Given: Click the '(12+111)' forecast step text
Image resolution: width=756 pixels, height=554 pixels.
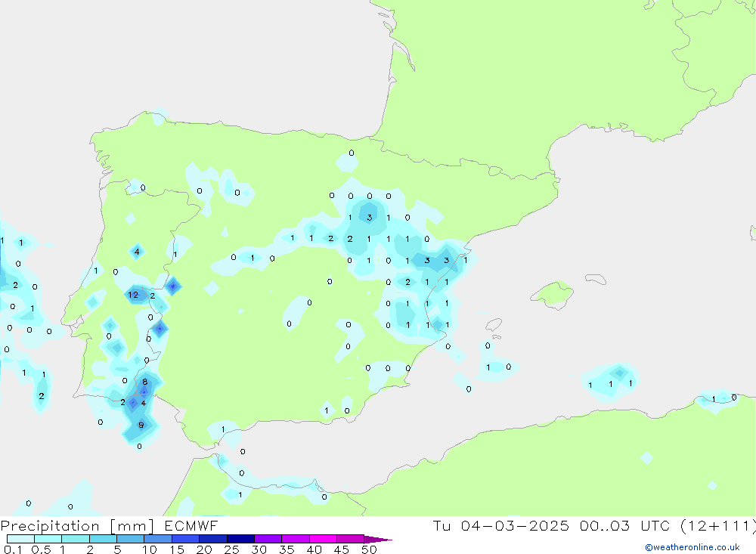Looking at the screenshot, I should [717, 525].
